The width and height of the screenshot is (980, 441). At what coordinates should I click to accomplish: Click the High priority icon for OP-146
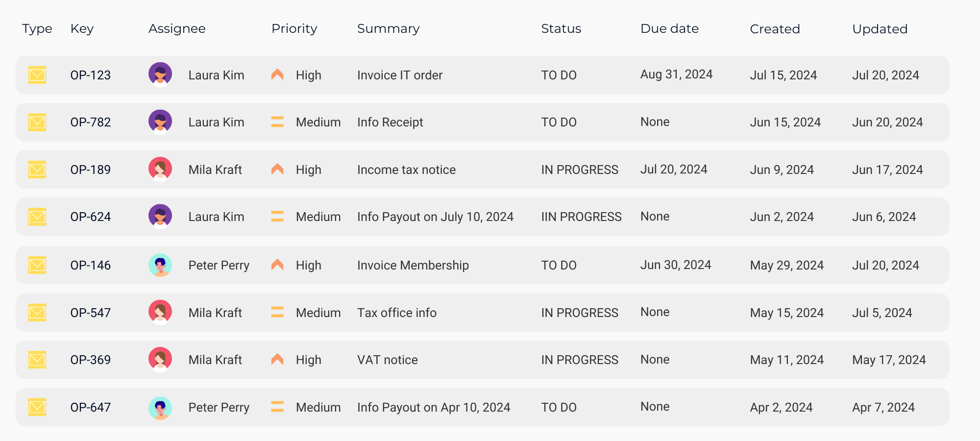(277, 265)
